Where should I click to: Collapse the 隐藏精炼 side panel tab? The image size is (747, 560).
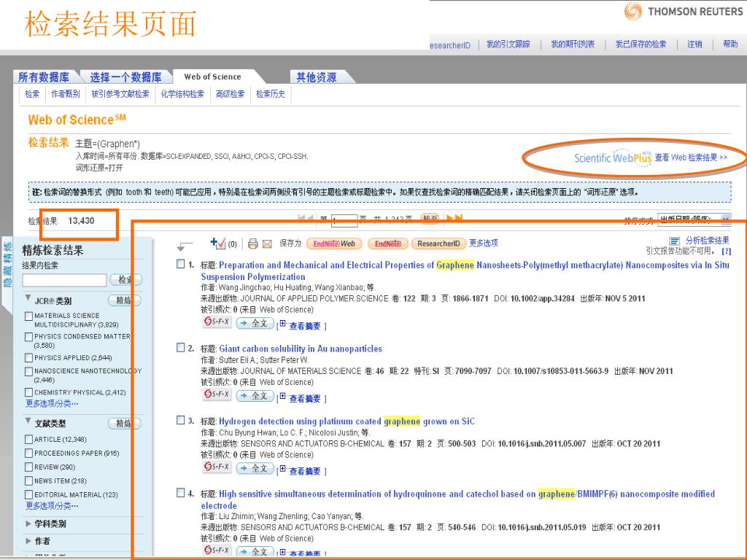(7, 263)
